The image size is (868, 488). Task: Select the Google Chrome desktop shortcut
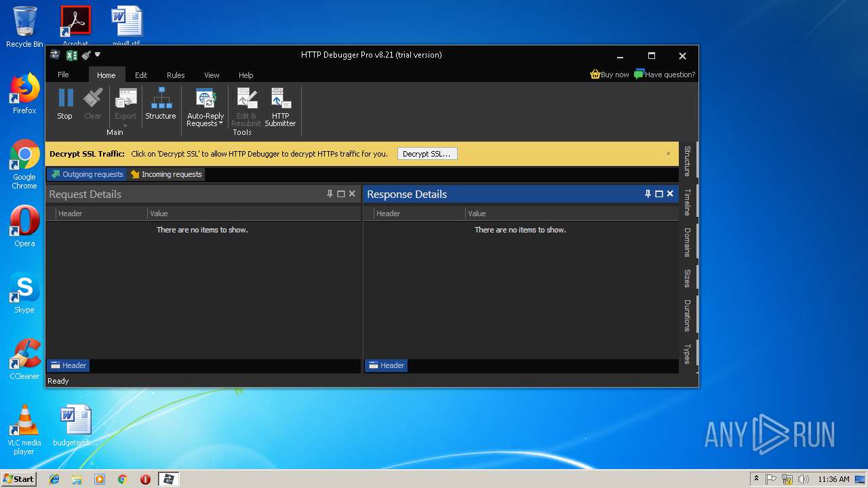pyautogui.click(x=24, y=165)
